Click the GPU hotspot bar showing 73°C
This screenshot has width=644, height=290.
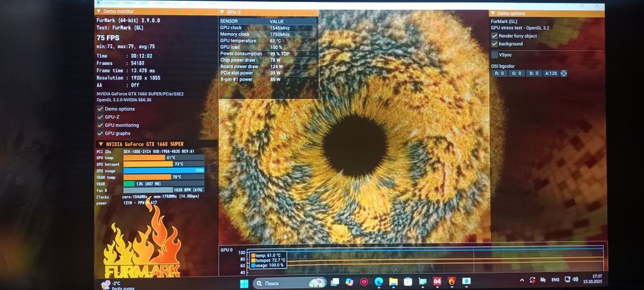(164, 164)
